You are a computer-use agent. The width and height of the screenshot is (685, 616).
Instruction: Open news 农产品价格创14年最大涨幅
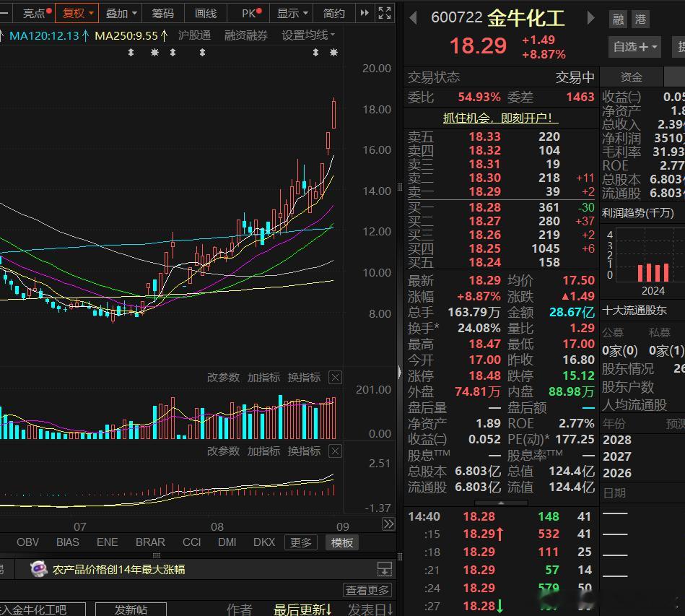[x=119, y=569]
